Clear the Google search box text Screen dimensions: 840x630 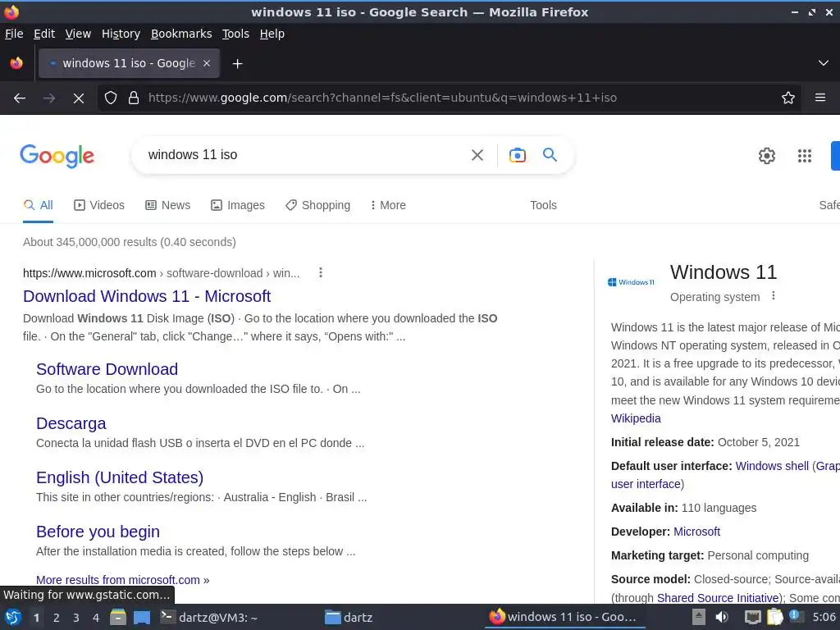click(x=477, y=155)
